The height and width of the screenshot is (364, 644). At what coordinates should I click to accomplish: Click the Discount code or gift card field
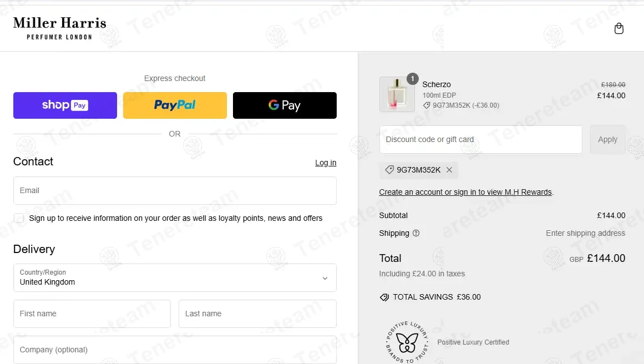480,140
